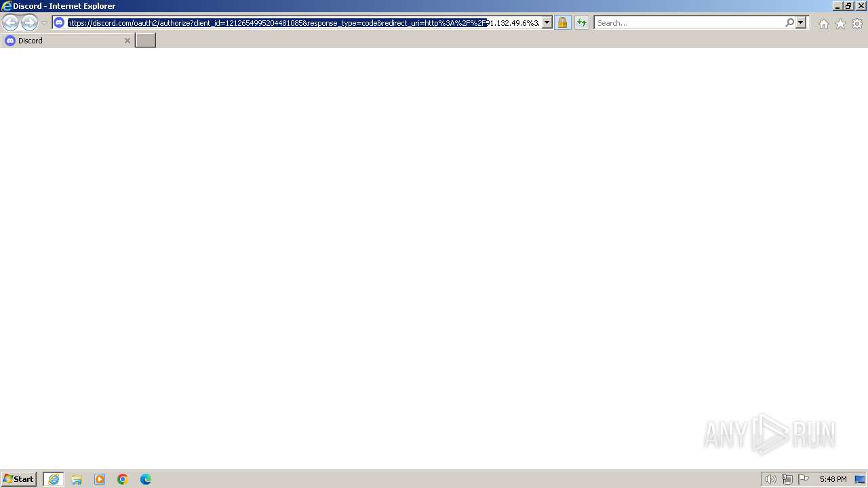The width and height of the screenshot is (868, 488).
Task: Click the Show desktop tray icon
Action: tap(860, 479)
